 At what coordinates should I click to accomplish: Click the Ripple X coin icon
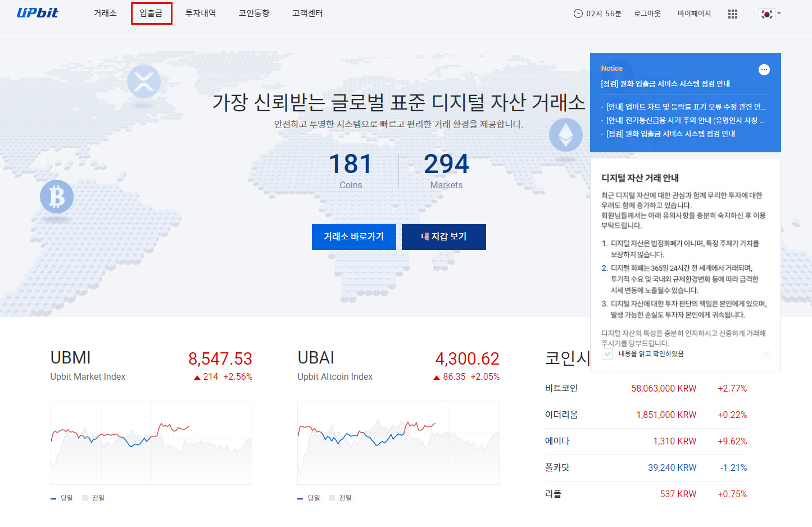click(x=144, y=82)
